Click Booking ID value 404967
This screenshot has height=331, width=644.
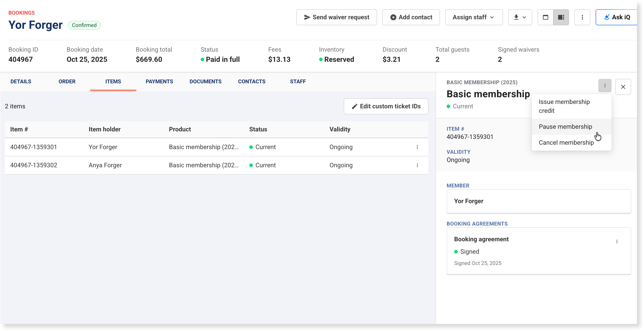[20, 59]
